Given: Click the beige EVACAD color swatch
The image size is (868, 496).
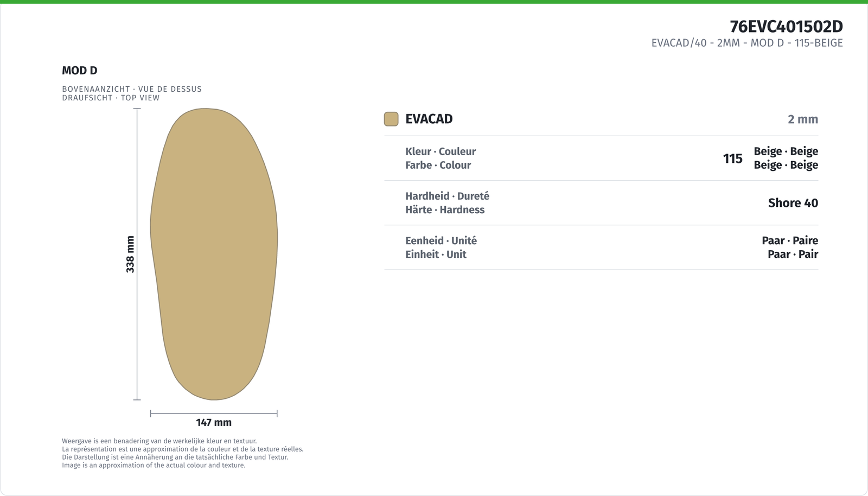Looking at the screenshot, I should pyautogui.click(x=391, y=119).
